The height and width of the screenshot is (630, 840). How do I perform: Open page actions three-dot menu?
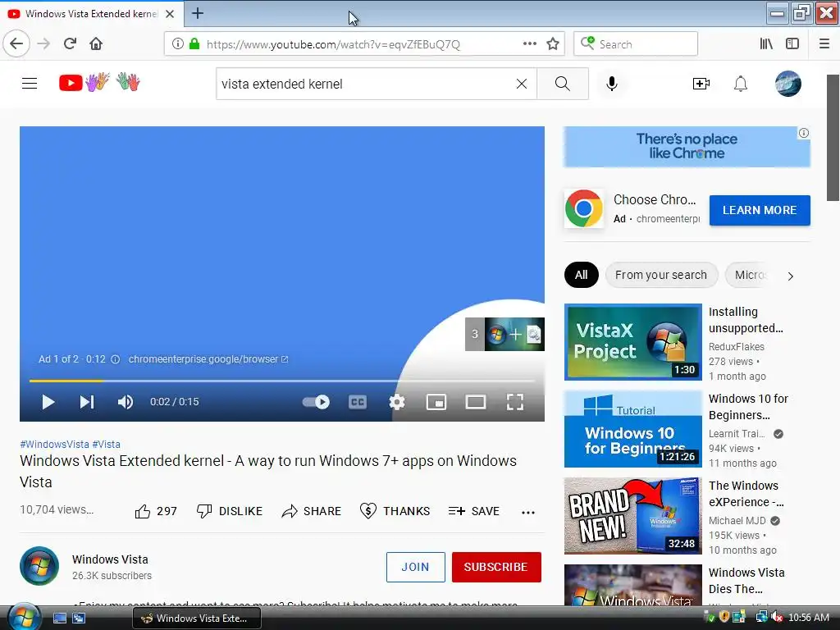click(529, 44)
